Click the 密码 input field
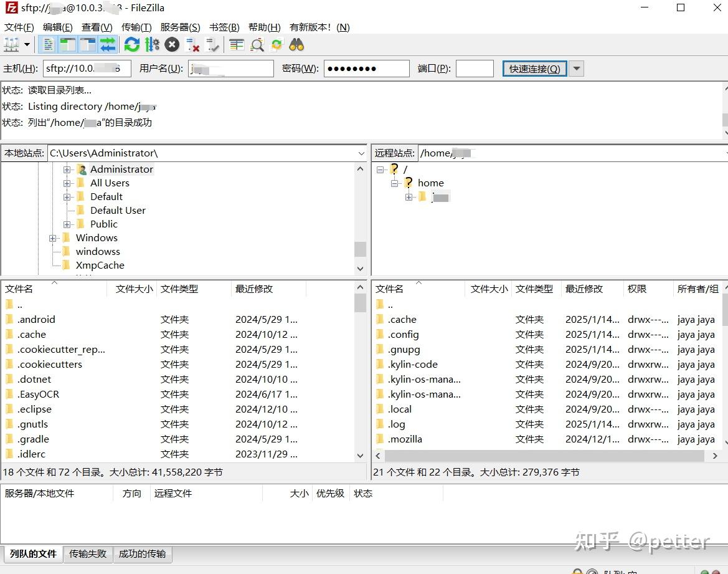 click(x=366, y=69)
